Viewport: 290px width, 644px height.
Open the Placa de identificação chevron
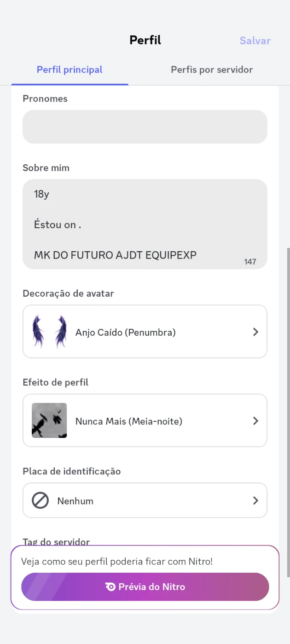coord(255,500)
